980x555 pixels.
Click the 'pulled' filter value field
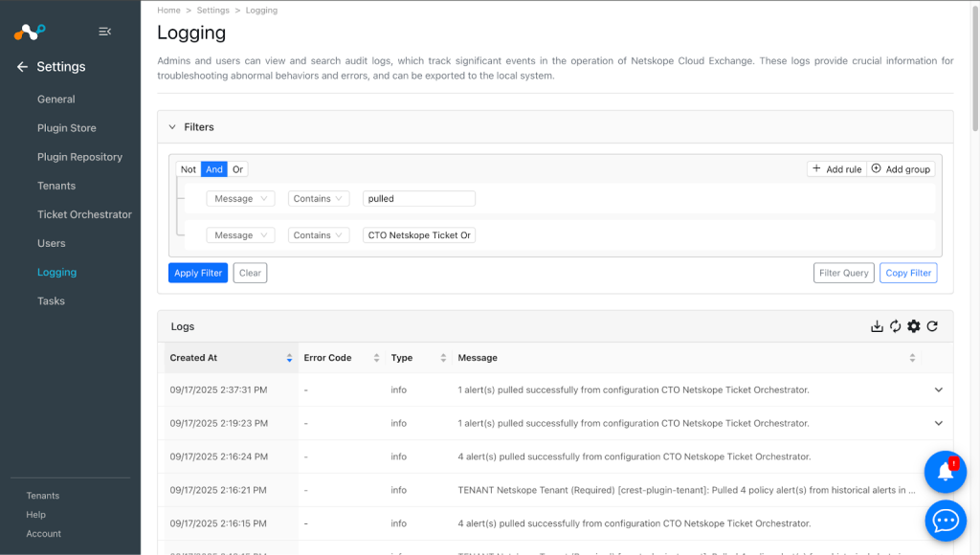[x=419, y=199]
